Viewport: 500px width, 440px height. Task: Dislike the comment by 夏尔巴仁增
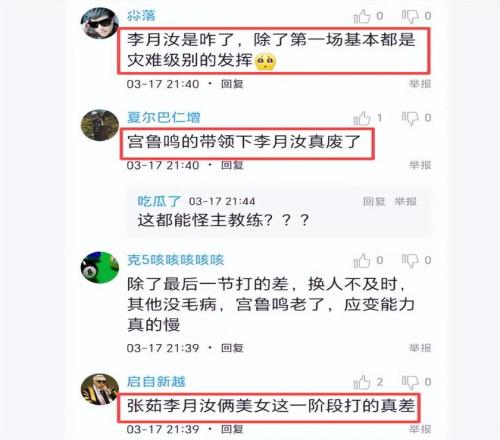click(410, 118)
